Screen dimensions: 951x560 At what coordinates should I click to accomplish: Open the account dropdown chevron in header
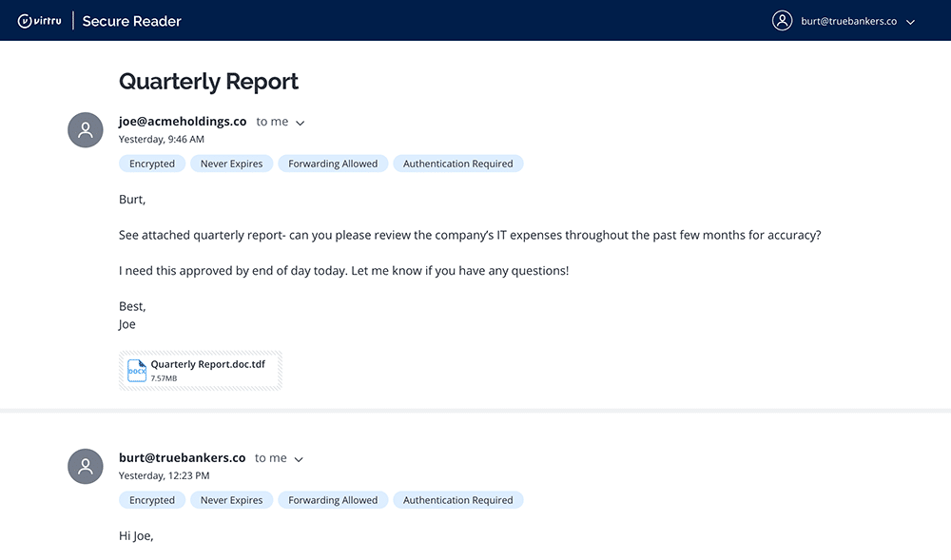click(910, 22)
